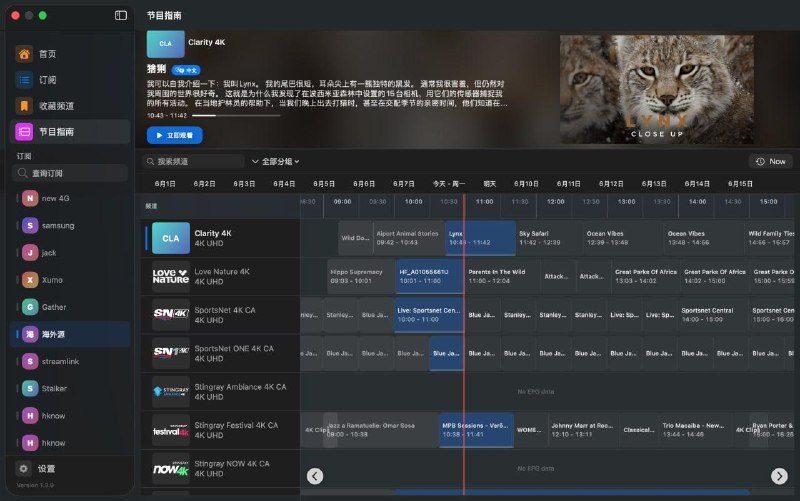Select the 节目指南 guide icon
800x501 pixels.
(24, 132)
